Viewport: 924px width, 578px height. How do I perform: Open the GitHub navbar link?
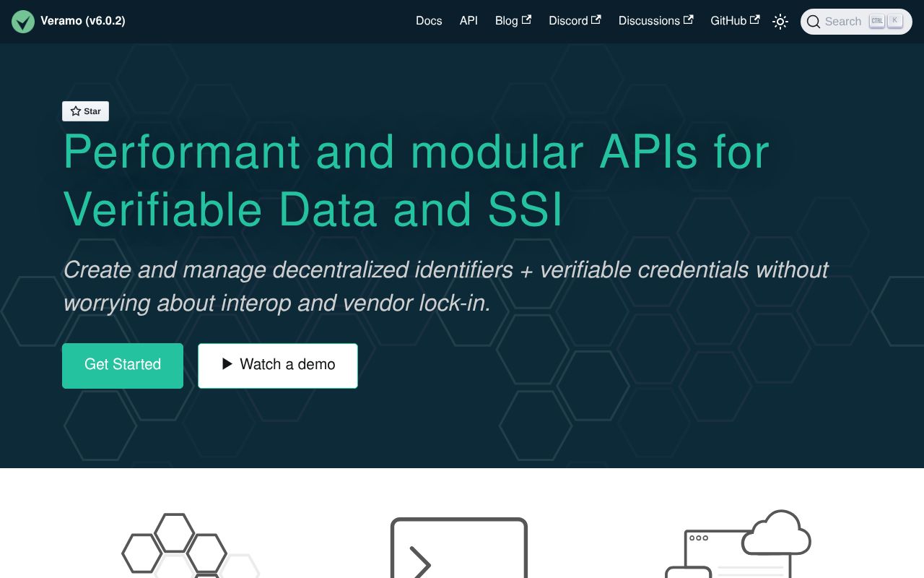(x=728, y=21)
